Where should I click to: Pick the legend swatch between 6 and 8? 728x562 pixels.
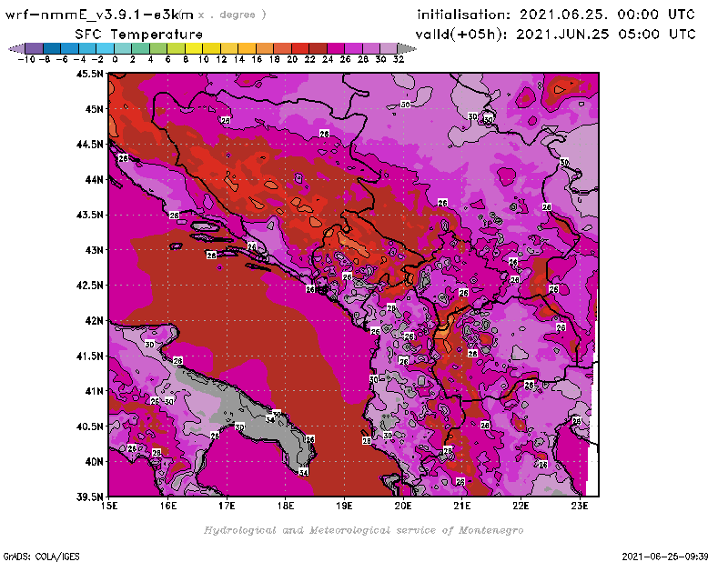coord(176,48)
